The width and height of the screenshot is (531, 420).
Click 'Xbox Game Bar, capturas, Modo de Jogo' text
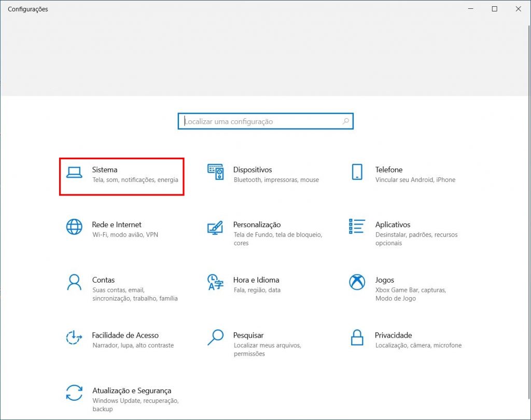click(x=411, y=295)
